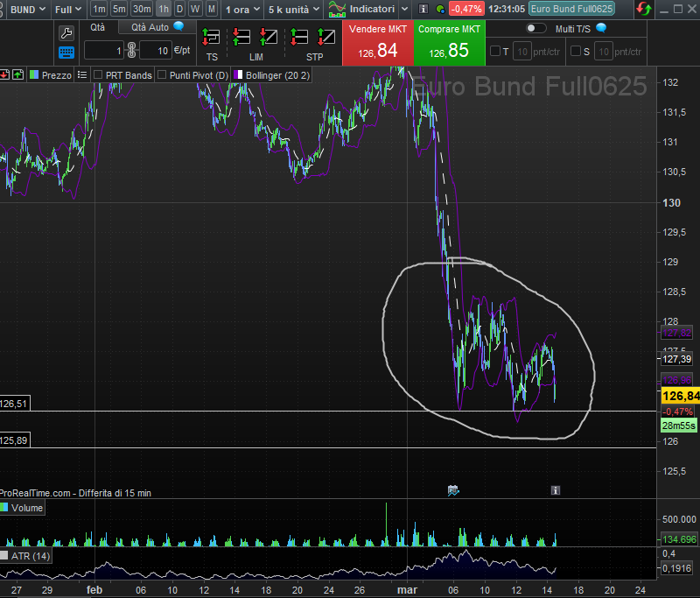Click the link icon between quantity fields
This screenshot has width=700, height=598.
tap(133, 50)
